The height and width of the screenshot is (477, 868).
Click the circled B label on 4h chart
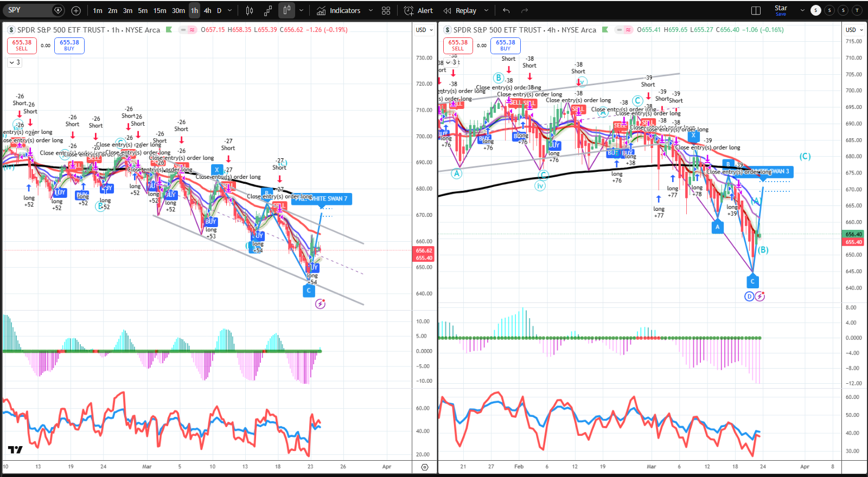[499, 78]
